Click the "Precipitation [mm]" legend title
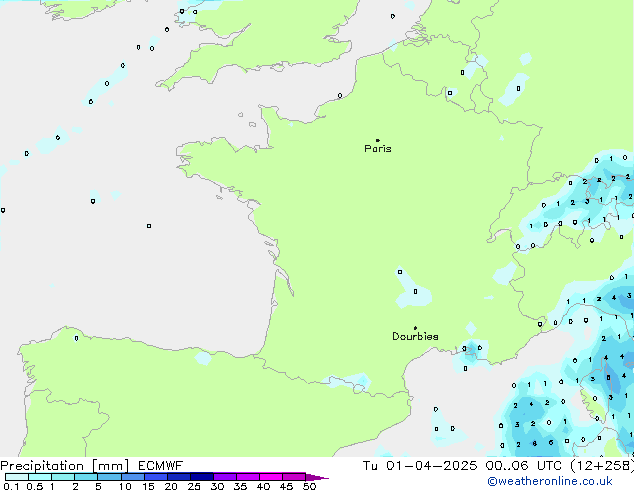Viewport: 634px width, 490px height. [x=65, y=466]
